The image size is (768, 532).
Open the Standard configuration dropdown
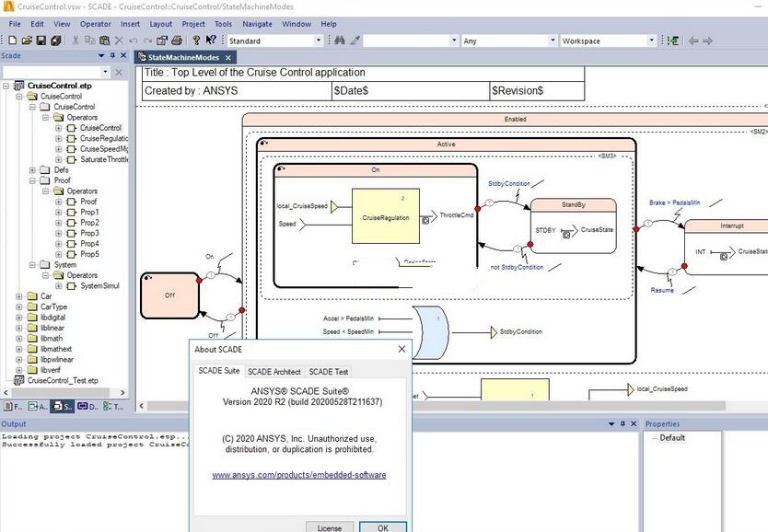pyautogui.click(x=319, y=40)
